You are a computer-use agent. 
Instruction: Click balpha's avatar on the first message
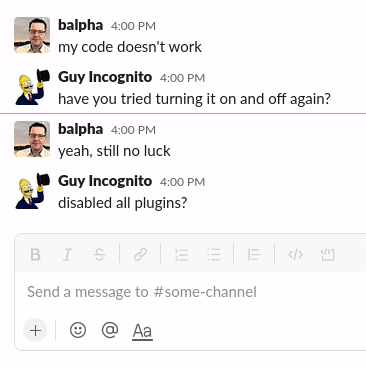pos(32,35)
